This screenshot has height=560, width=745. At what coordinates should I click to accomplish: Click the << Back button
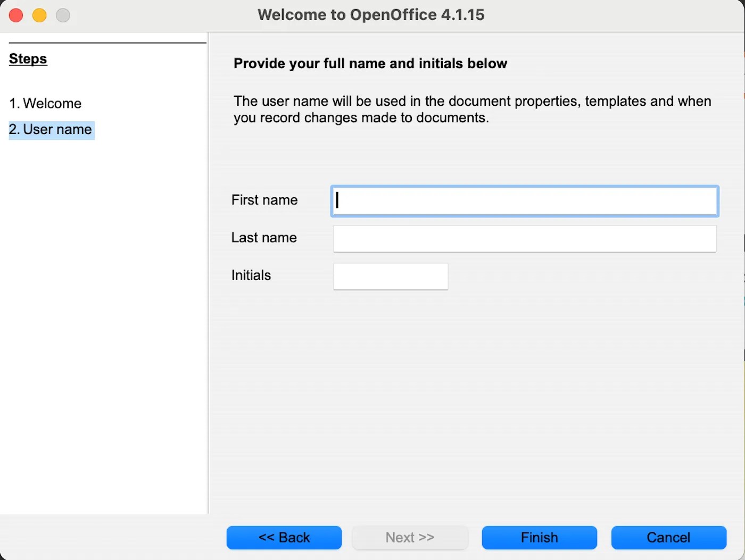click(284, 537)
